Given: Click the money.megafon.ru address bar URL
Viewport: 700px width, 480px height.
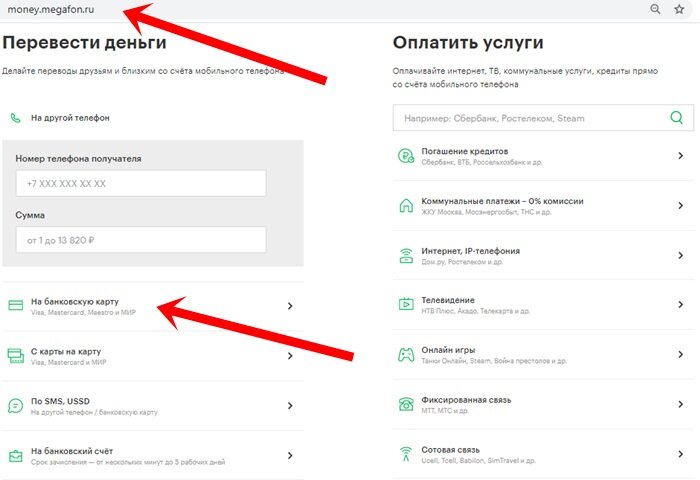Looking at the screenshot, I should pos(50,9).
